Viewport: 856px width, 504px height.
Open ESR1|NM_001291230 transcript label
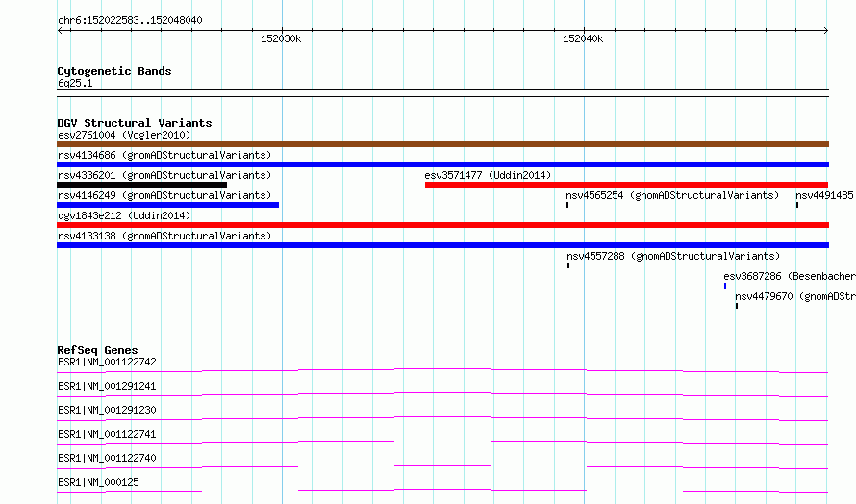pos(107,410)
